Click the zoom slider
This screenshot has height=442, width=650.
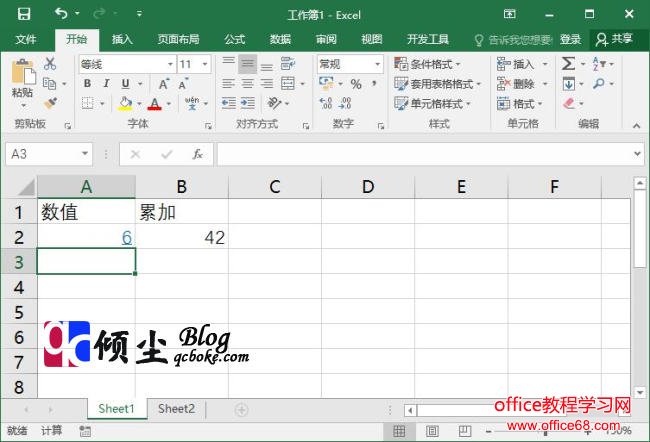(545, 432)
